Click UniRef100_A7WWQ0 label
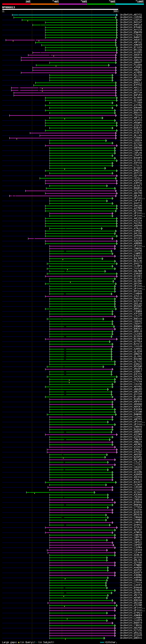This screenshot has width=146, height=644. pyautogui.click(x=131, y=565)
